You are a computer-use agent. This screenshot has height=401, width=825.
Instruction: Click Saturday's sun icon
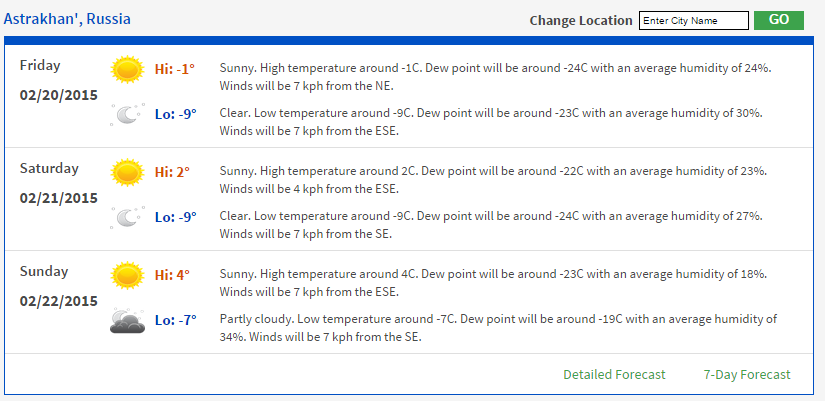pyautogui.click(x=127, y=173)
